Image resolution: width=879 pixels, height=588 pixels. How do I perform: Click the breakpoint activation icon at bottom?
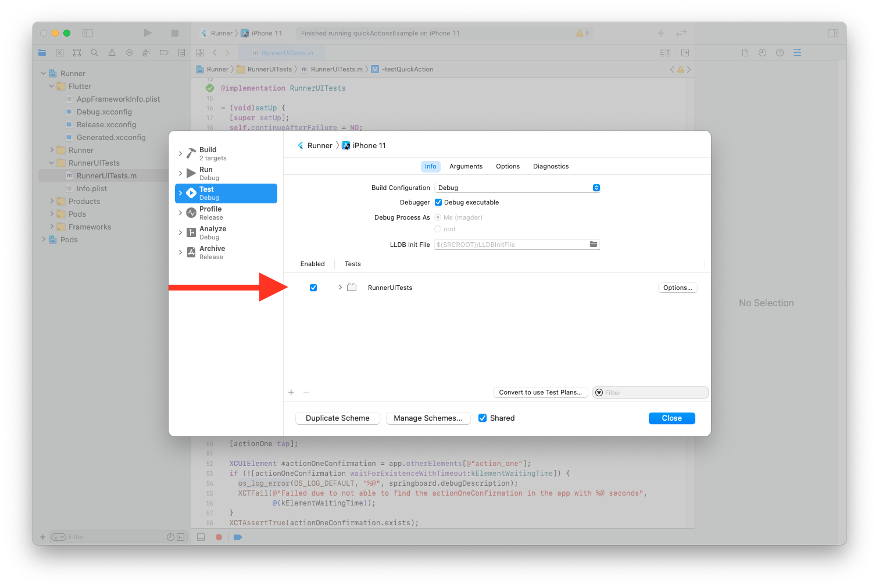pos(238,537)
